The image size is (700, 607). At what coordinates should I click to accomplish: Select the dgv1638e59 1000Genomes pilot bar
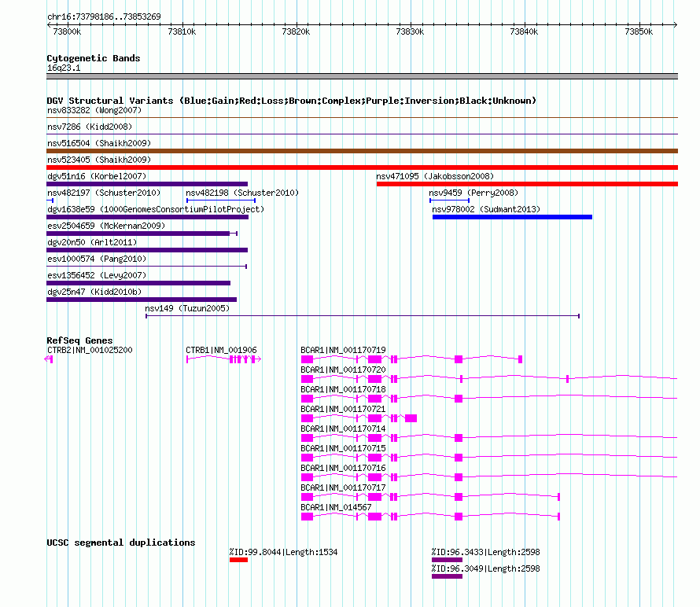[x=147, y=217]
